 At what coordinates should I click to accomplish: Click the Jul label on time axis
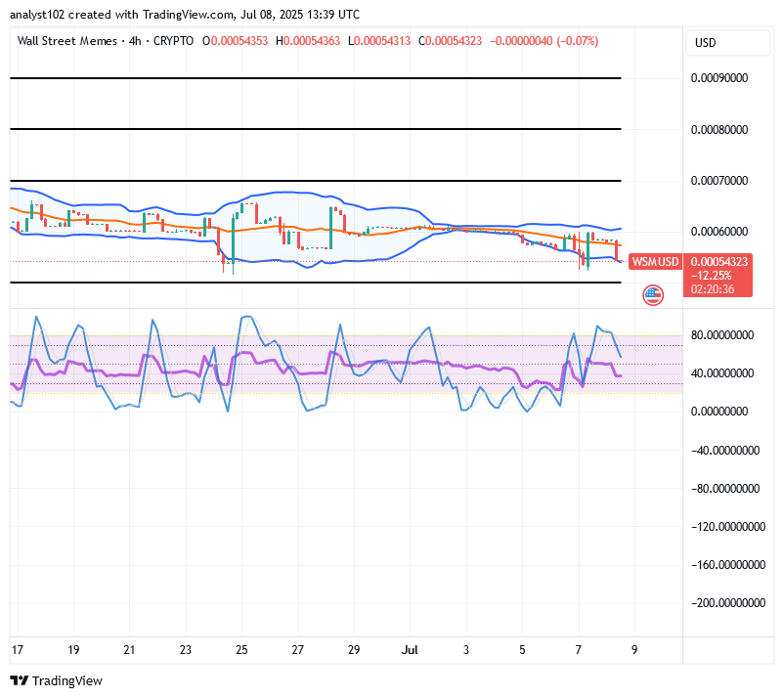[410, 650]
